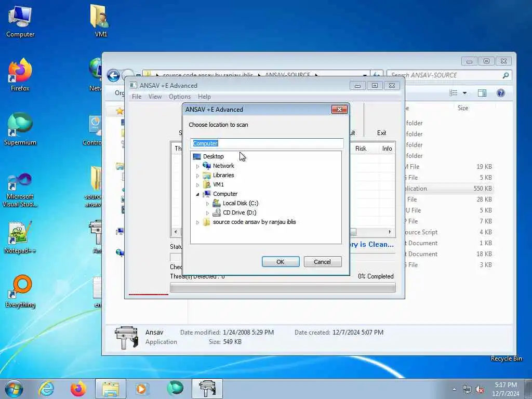
Task: Open the Microsoft Visual Studio desktop shortcut
Action: (x=20, y=190)
